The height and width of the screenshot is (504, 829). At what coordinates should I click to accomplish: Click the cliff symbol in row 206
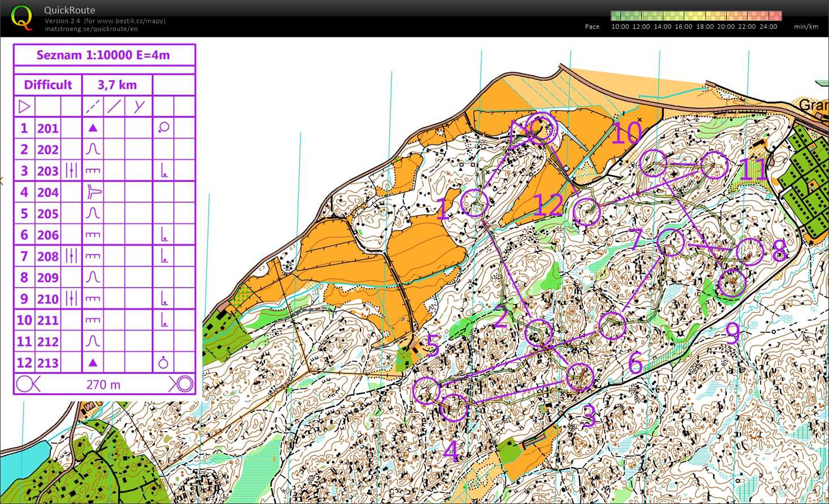tap(93, 235)
